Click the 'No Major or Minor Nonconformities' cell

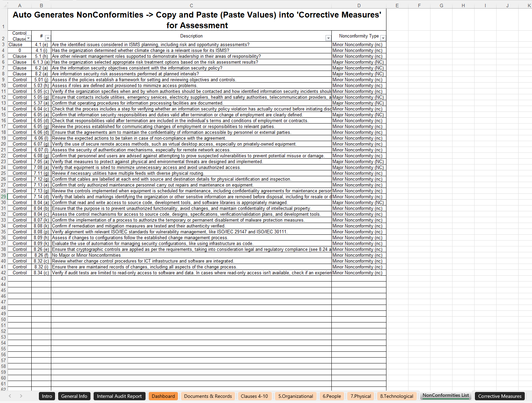(86, 255)
